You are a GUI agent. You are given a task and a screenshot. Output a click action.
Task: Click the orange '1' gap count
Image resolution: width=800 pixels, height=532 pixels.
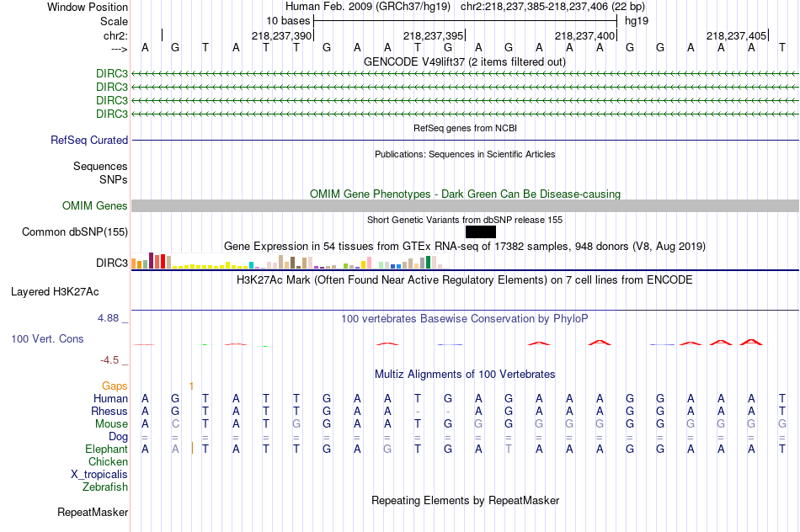click(x=191, y=386)
